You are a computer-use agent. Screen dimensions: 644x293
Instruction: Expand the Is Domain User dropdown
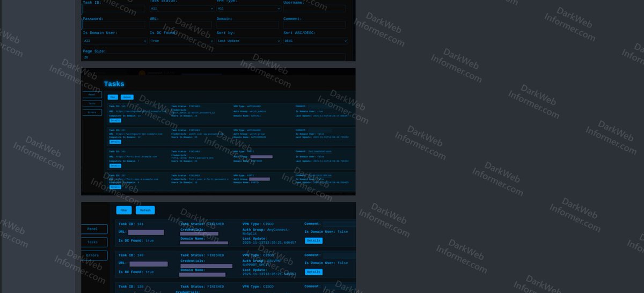pyautogui.click(x=114, y=41)
